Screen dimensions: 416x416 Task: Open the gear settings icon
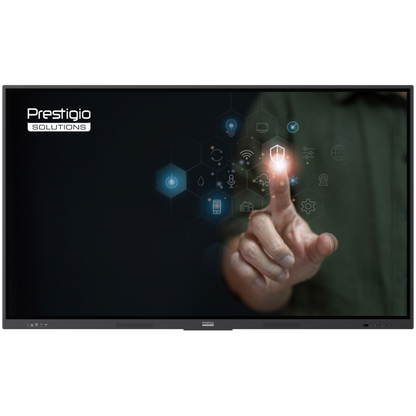pos(308,206)
